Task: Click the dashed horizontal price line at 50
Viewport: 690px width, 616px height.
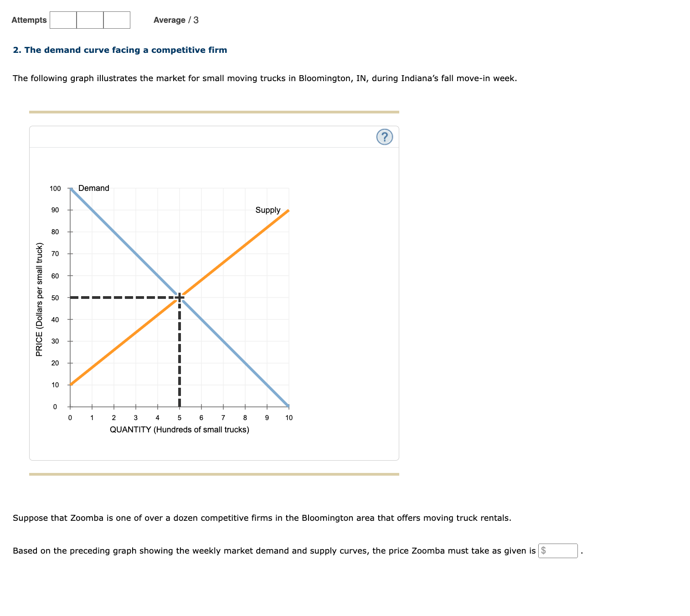Action: tap(123, 297)
